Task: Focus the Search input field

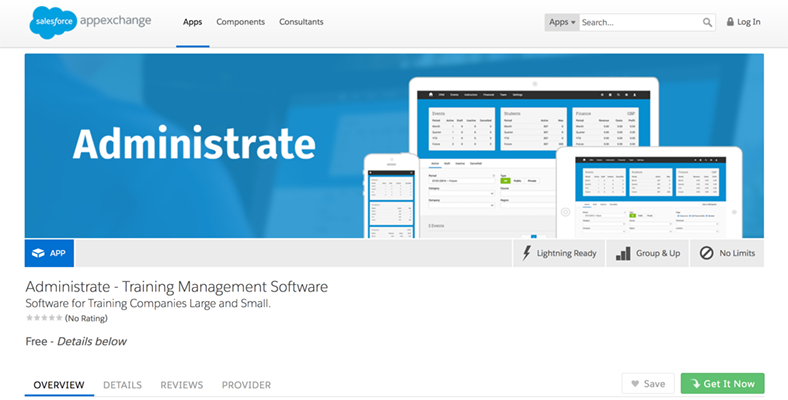Action: point(639,22)
